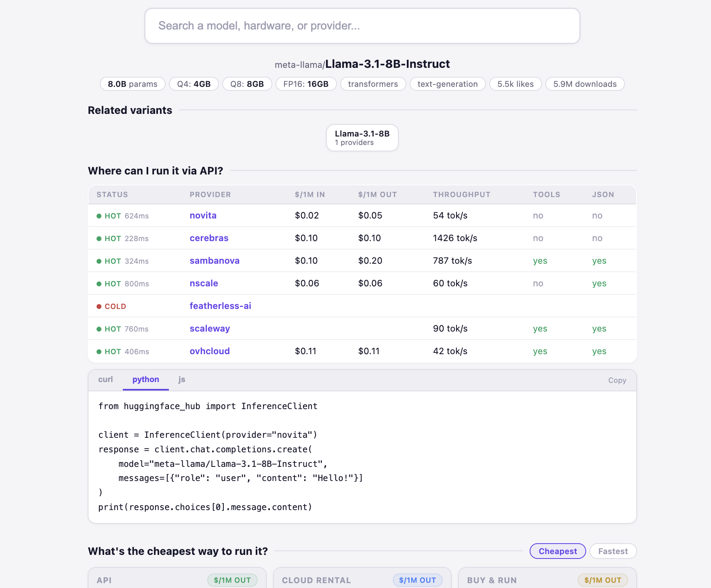
Task: Switch to the js code tab
Action: pyautogui.click(x=182, y=380)
